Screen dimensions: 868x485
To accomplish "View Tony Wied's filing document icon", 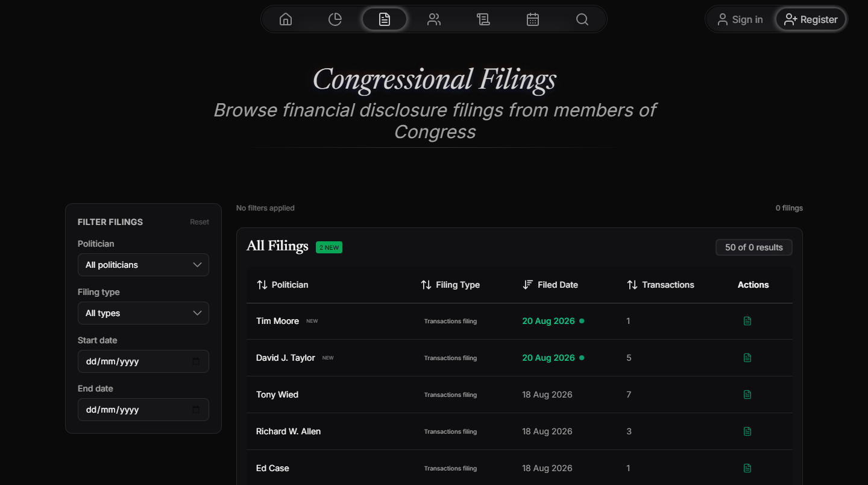I will pyautogui.click(x=747, y=395).
